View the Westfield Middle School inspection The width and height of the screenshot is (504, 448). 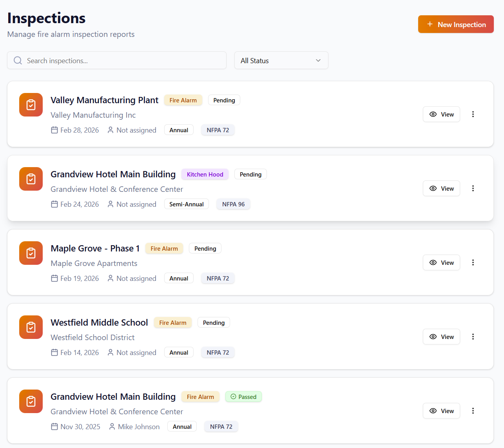click(x=441, y=337)
